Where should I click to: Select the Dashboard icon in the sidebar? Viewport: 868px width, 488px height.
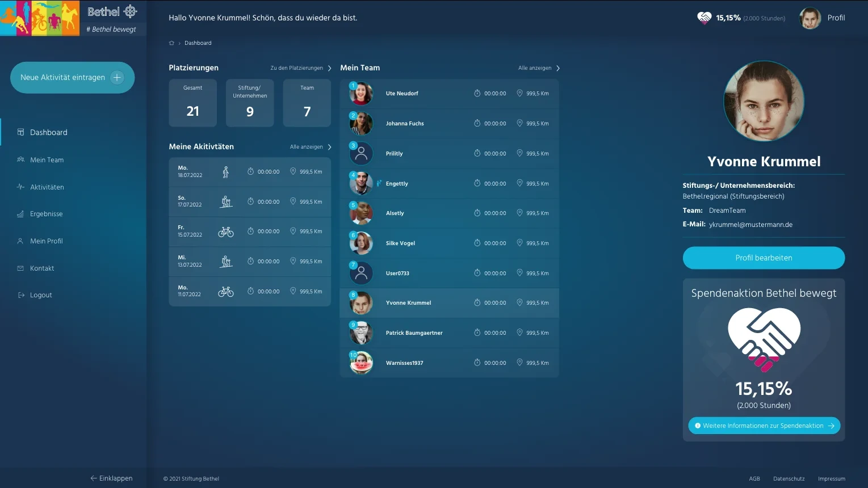pos(20,132)
